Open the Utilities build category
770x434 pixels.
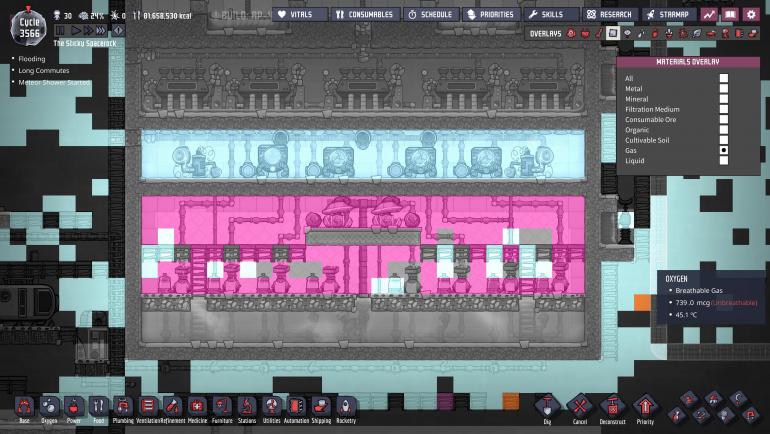click(x=271, y=409)
